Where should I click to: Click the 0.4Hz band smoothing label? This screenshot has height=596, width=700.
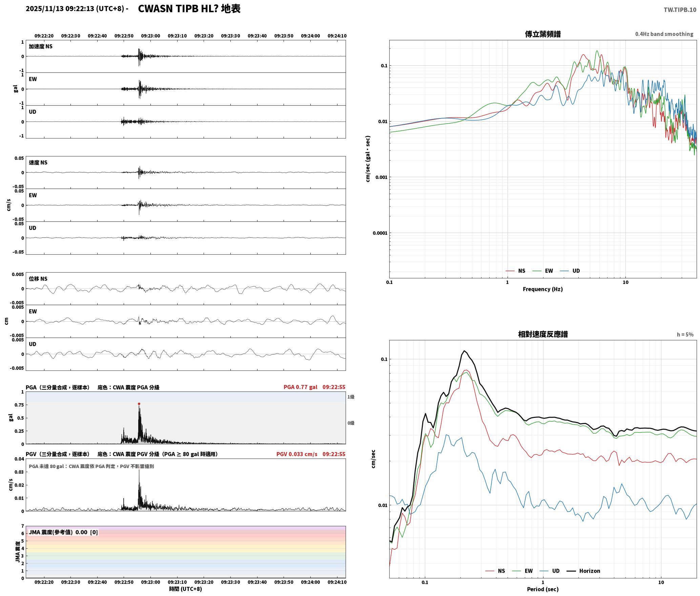point(664,34)
